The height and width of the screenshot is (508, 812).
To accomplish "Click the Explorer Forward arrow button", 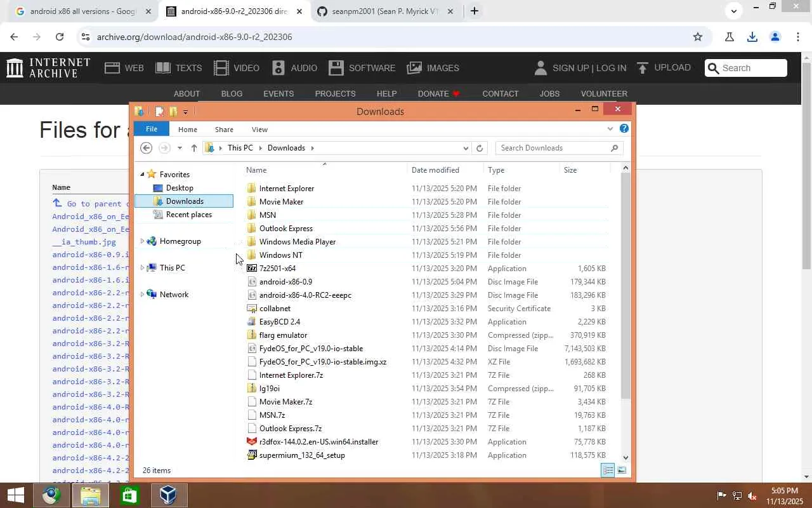I will point(164,148).
